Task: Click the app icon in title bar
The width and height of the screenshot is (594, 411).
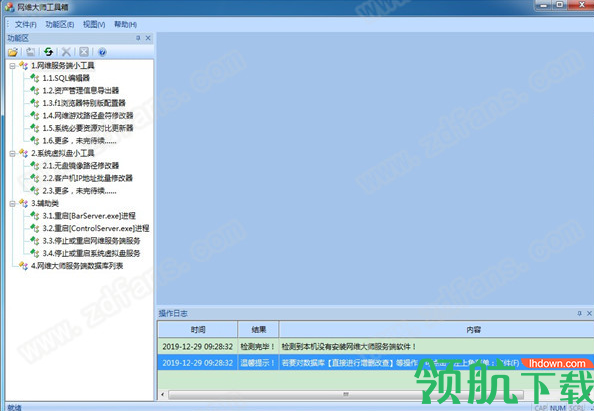Action: point(9,7)
